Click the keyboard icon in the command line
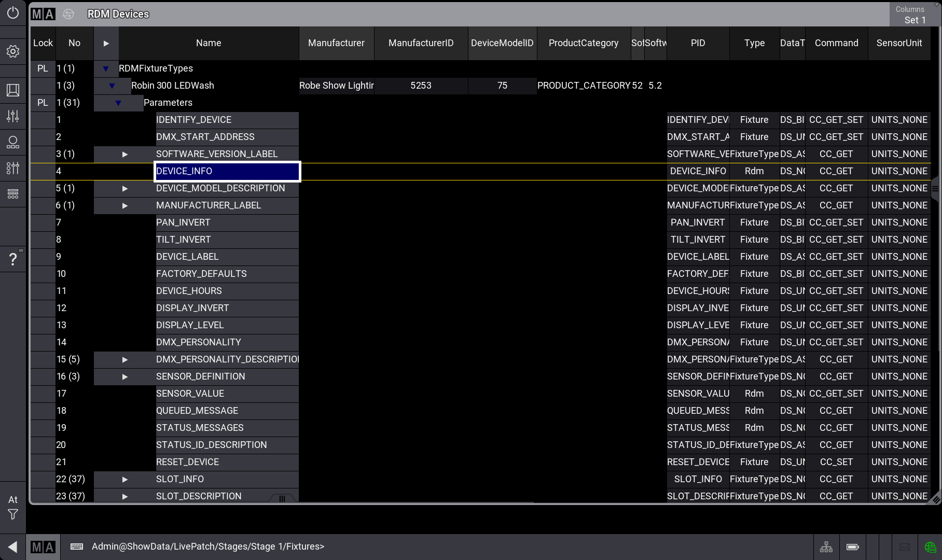 click(x=77, y=547)
